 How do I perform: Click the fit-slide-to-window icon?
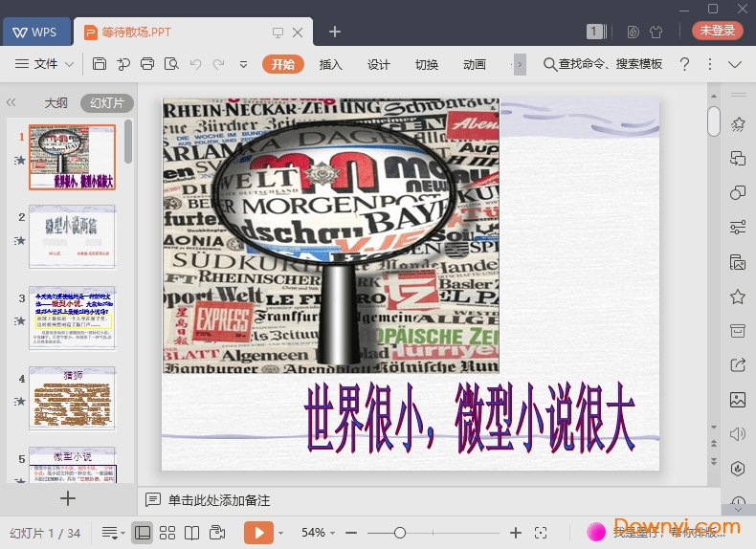click(x=541, y=533)
